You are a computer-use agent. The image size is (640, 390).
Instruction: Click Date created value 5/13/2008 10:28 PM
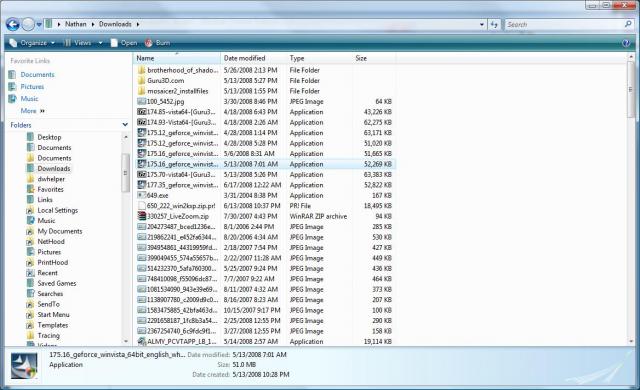coord(261,374)
